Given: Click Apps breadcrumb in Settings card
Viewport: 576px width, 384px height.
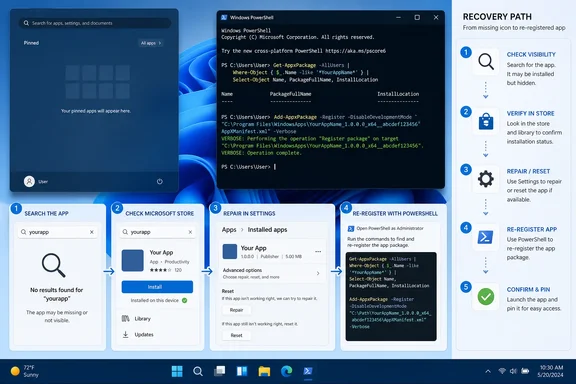Looking at the screenshot, I should (229, 230).
